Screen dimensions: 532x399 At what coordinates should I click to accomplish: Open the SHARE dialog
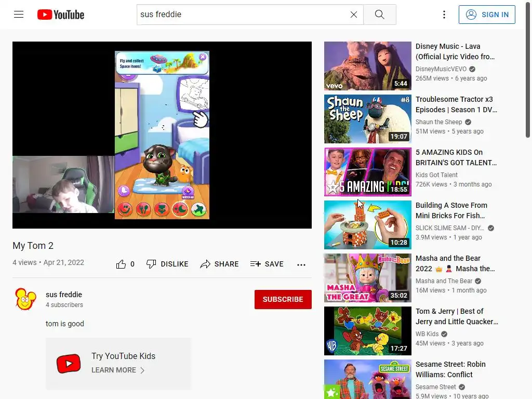[x=220, y=264]
